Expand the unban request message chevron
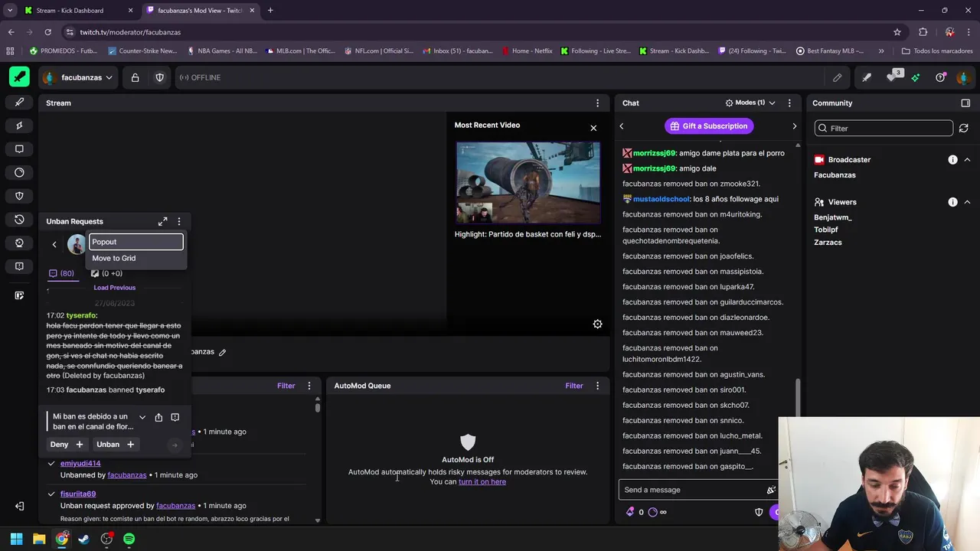Screen dimensions: 980x551 [x=142, y=417]
